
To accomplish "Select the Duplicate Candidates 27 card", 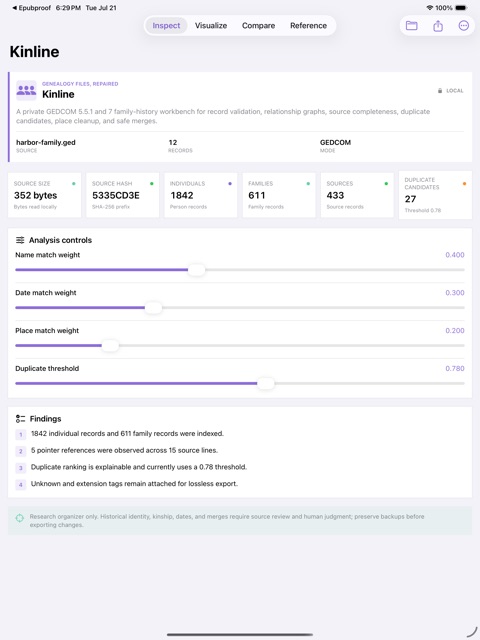I will (x=435, y=195).
